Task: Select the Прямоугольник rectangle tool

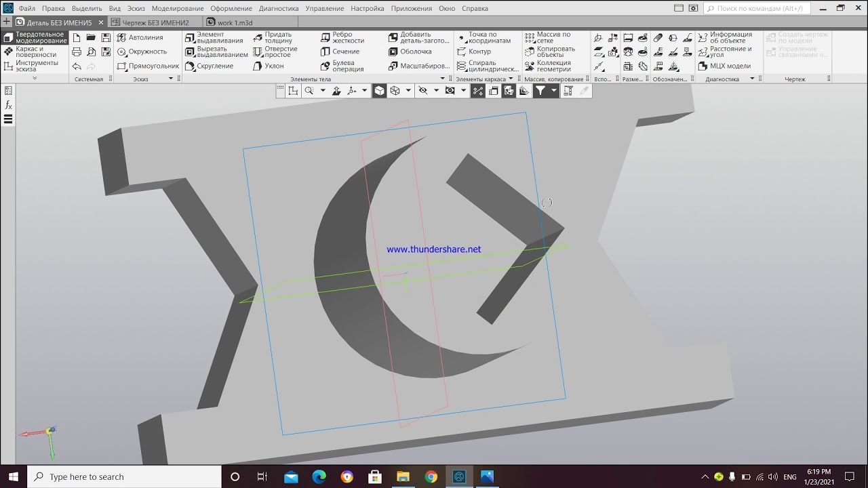Action: pos(148,66)
